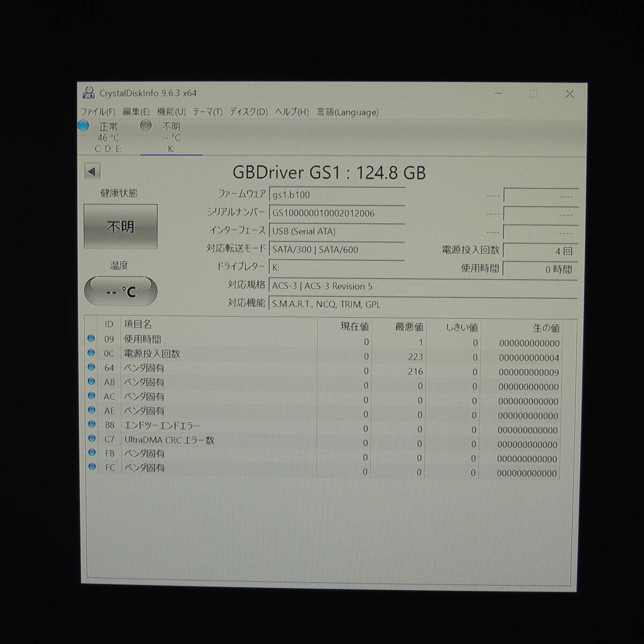This screenshot has height=644, width=644.
Task: Click status dot for attribute AB row
Action: 91,382
